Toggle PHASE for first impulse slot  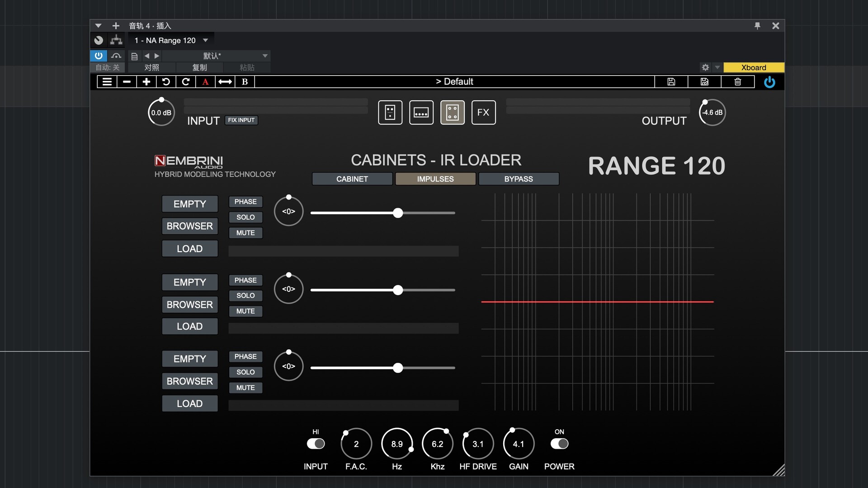tap(245, 202)
